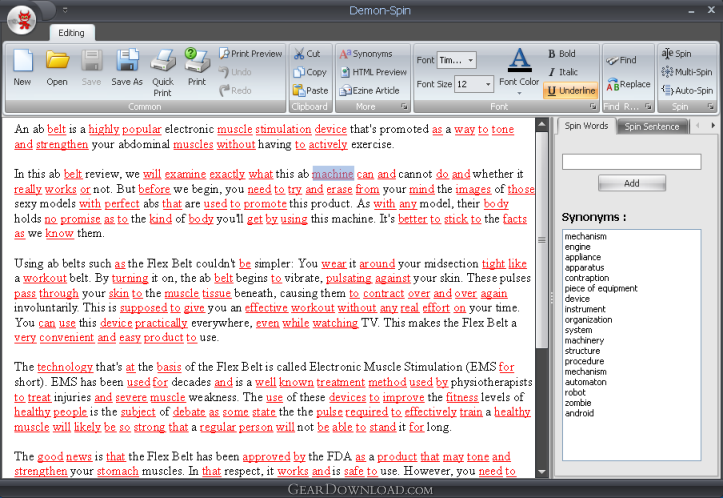This screenshot has height=498, width=723.
Task: Select synonym 'contraption' in the list
Action: [x=587, y=278]
